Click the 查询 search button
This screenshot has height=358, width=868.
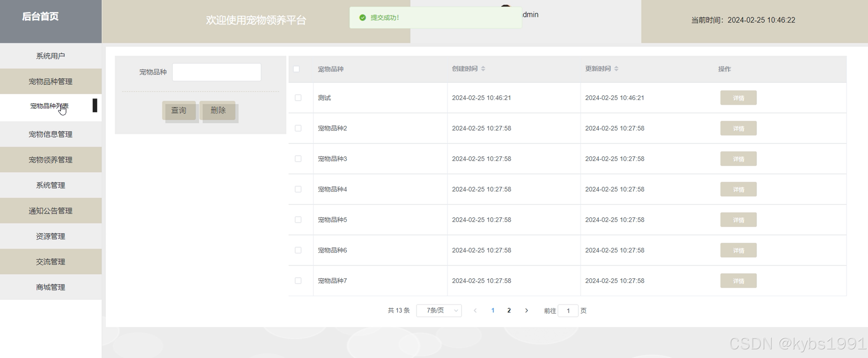179,110
